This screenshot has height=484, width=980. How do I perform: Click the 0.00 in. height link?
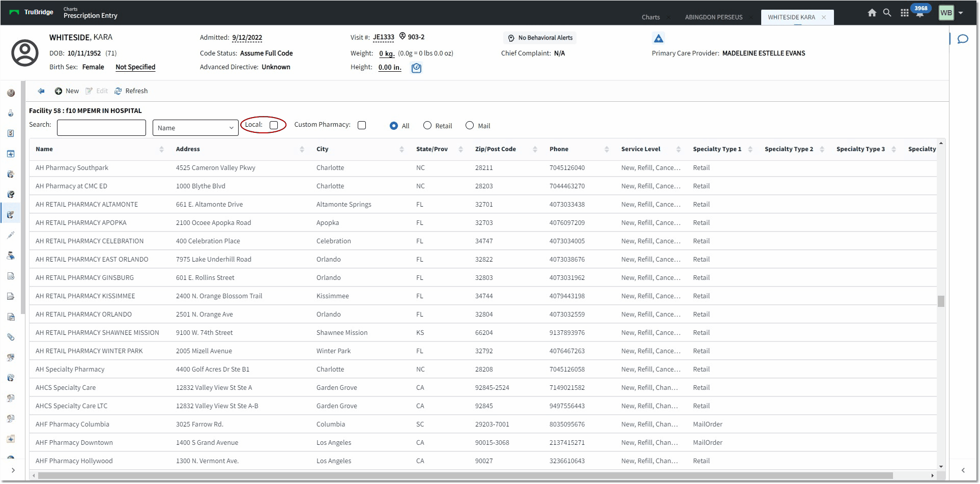click(390, 67)
